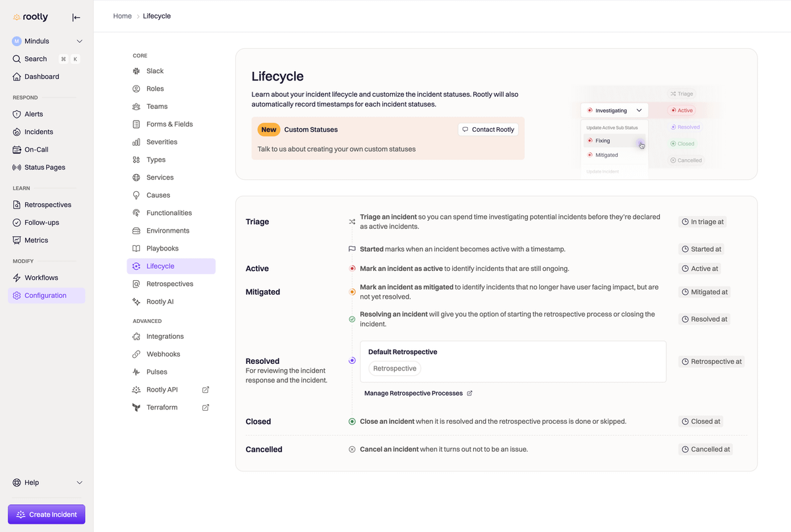Click the green Close an incident icon
Viewport: 791px width, 532px height.
[x=352, y=421]
